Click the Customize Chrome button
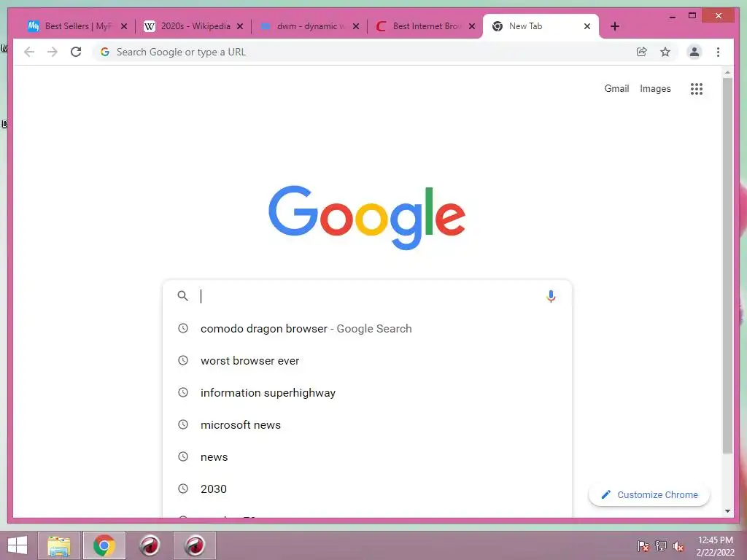747x560 pixels. tap(649, 495)
